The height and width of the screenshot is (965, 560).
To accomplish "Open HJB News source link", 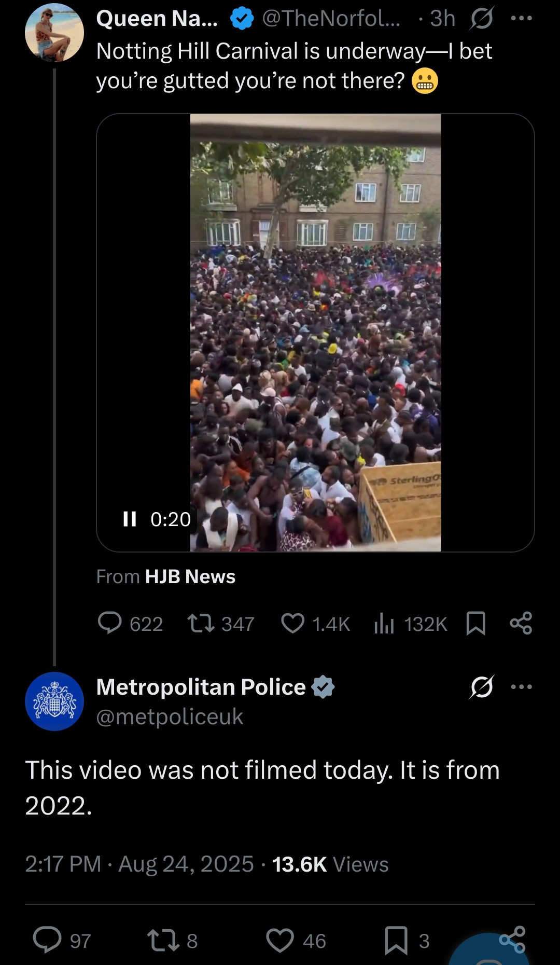I will click(x=190, y=576).
